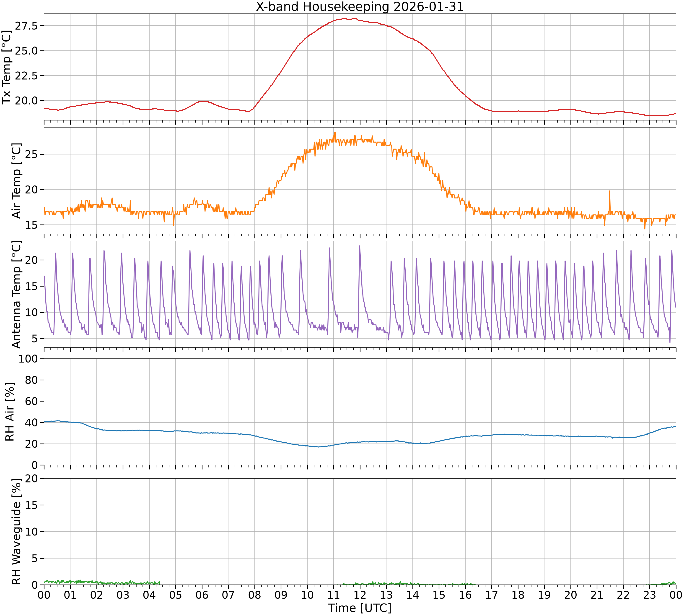Click the blue RH Air minimum near 10:30
This screenshot has width=684, height=616.
(x=318, y=447)
